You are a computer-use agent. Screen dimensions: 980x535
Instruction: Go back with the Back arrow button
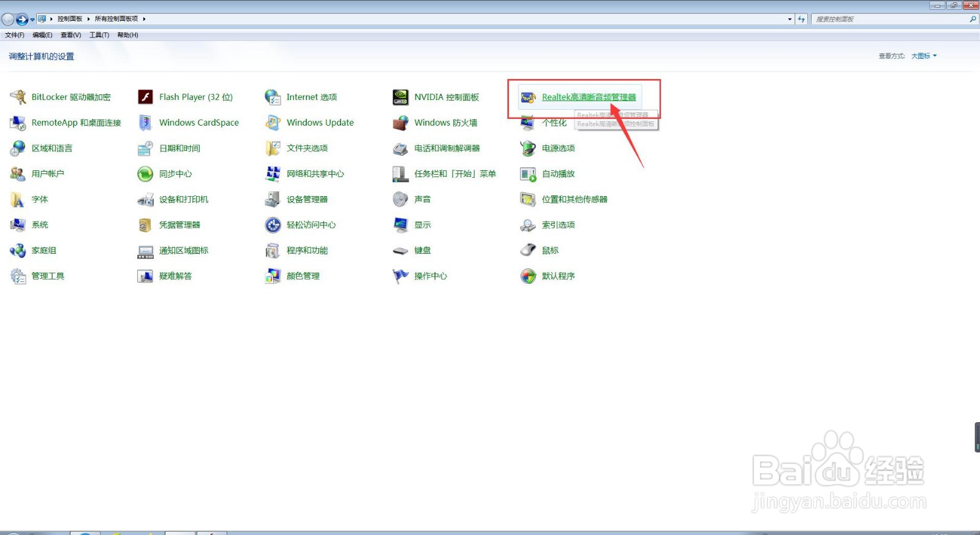point(8,20)
